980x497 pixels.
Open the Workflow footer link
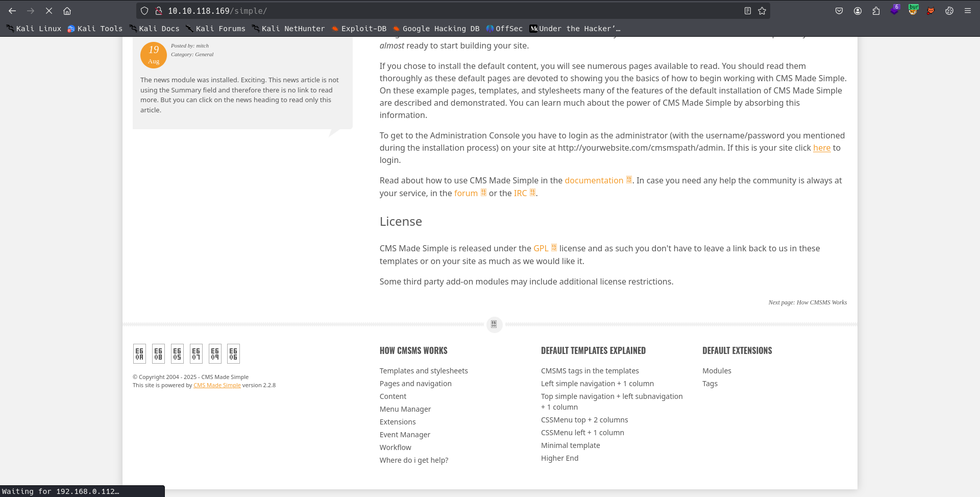click(x=395, y=447)
